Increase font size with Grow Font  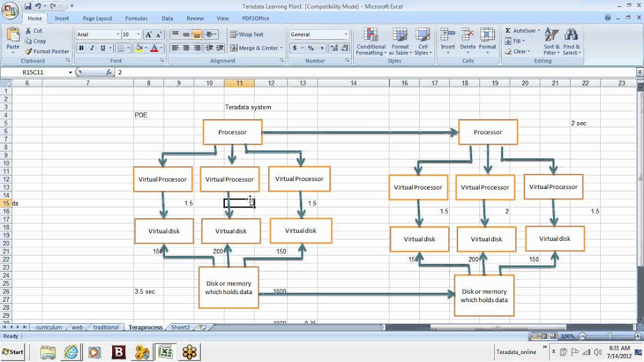[148, 35]
